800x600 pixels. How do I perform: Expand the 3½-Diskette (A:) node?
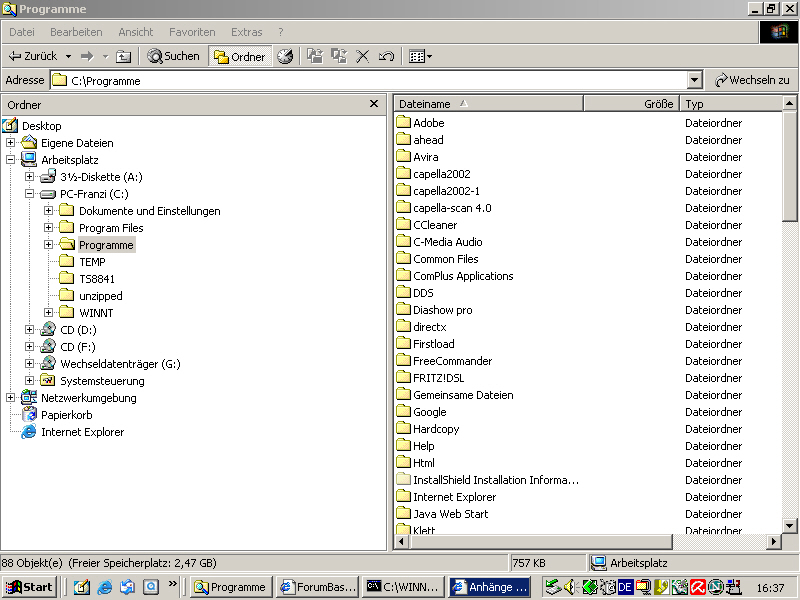[29, 177]
